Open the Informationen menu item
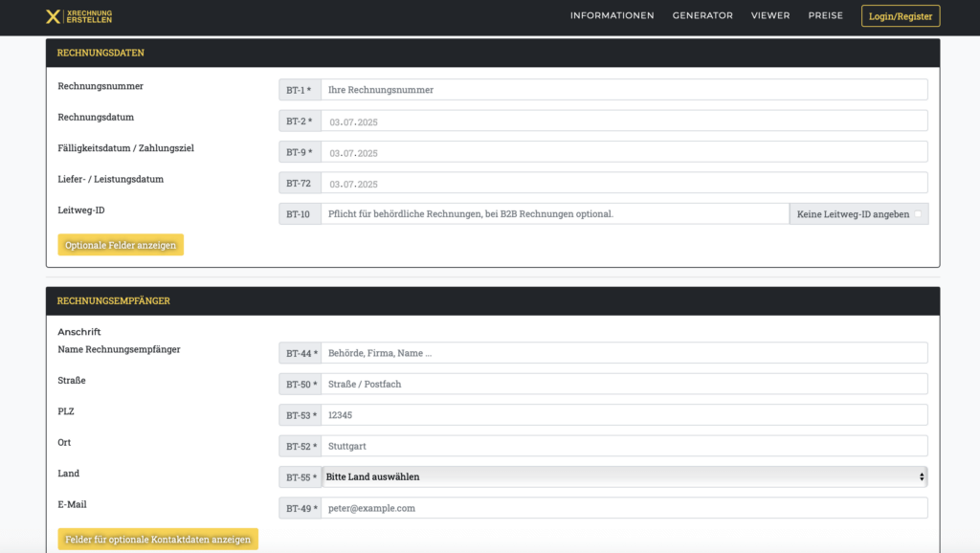This screenshot has height=553, width=980. (x=612, y=15)
